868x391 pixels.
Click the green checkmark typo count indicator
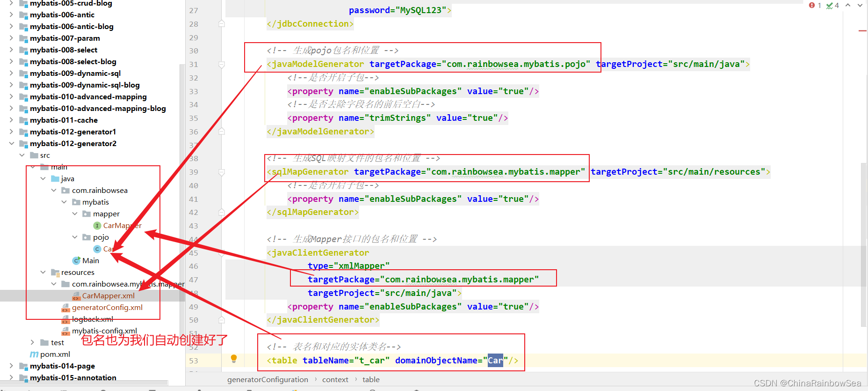point(832,5)
